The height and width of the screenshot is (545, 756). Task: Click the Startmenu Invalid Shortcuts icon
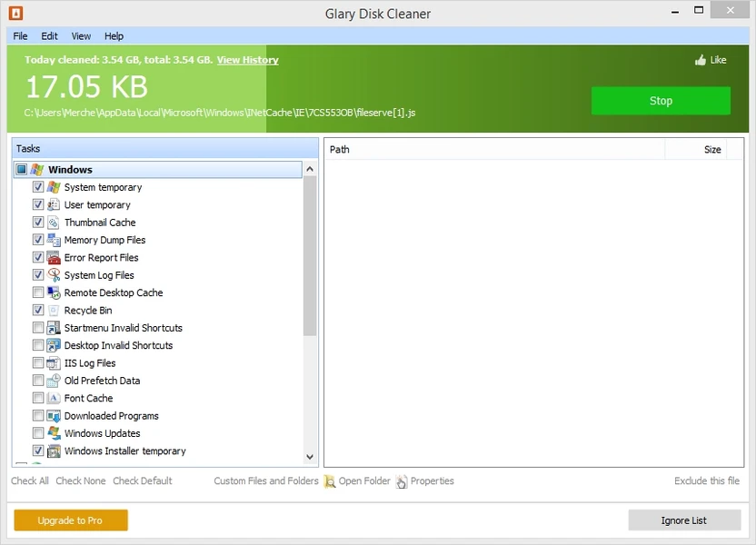pos(54,328)
